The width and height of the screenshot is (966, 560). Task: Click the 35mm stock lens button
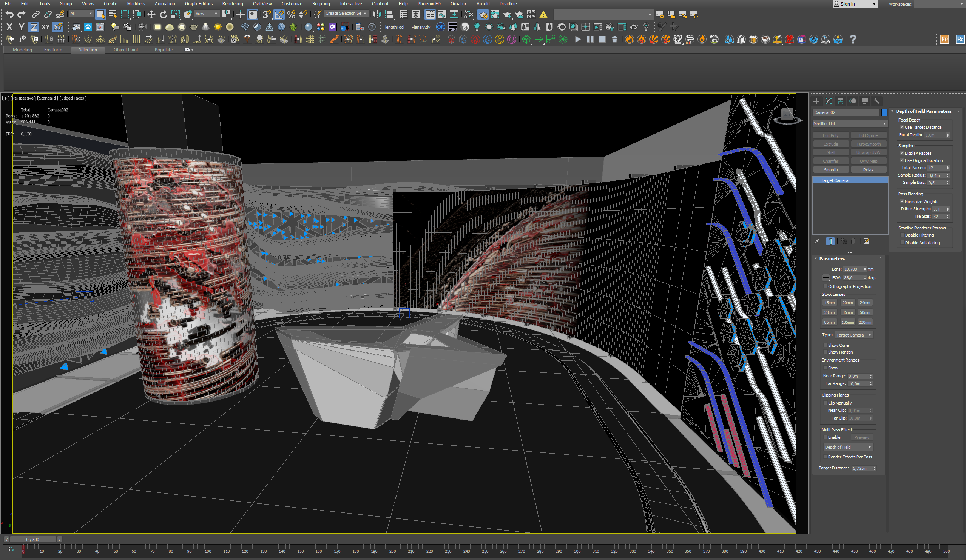click(x=847, y=312)
